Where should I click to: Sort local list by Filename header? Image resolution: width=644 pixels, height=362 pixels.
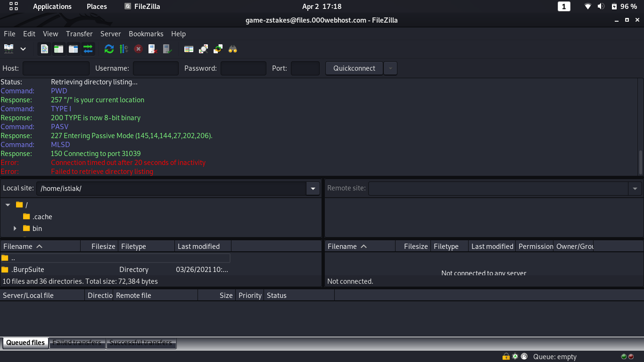click(40, 247)
